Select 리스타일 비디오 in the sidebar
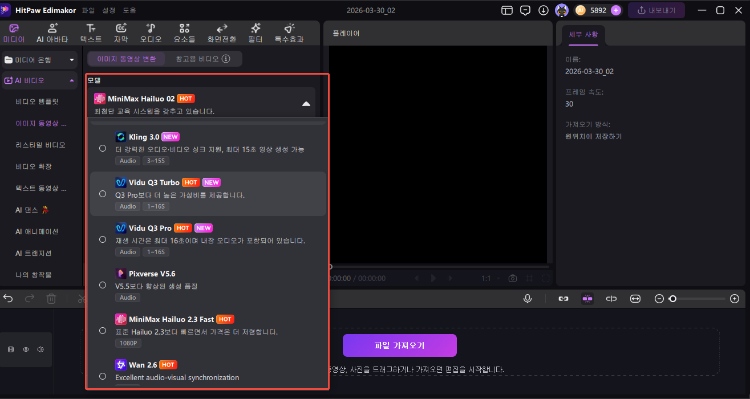 40,144
